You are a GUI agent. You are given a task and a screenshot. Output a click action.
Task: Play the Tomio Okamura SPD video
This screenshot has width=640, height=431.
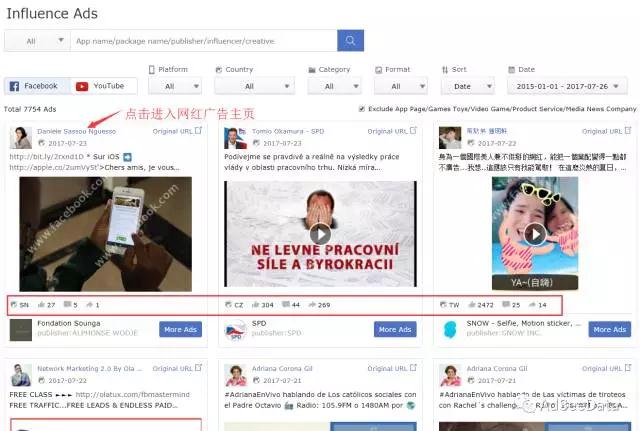tap(319, 233)
